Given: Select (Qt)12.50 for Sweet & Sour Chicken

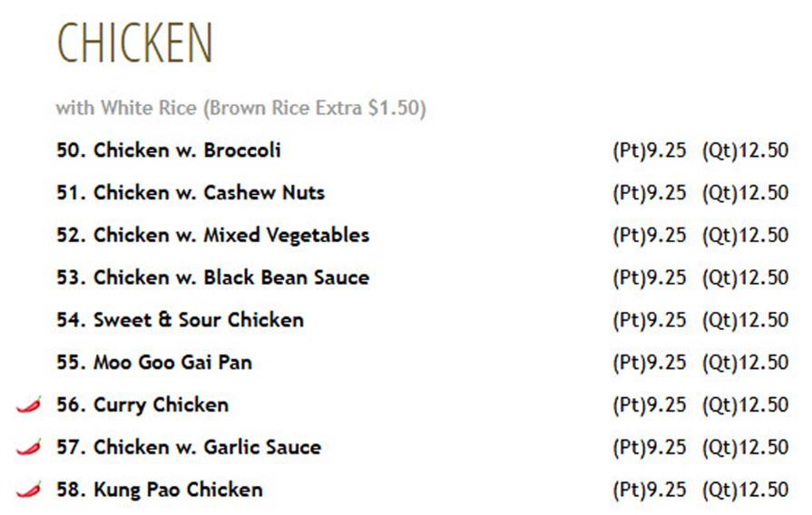Looking at the screenshot, I should pyautogui.click(x=745, y=320).
